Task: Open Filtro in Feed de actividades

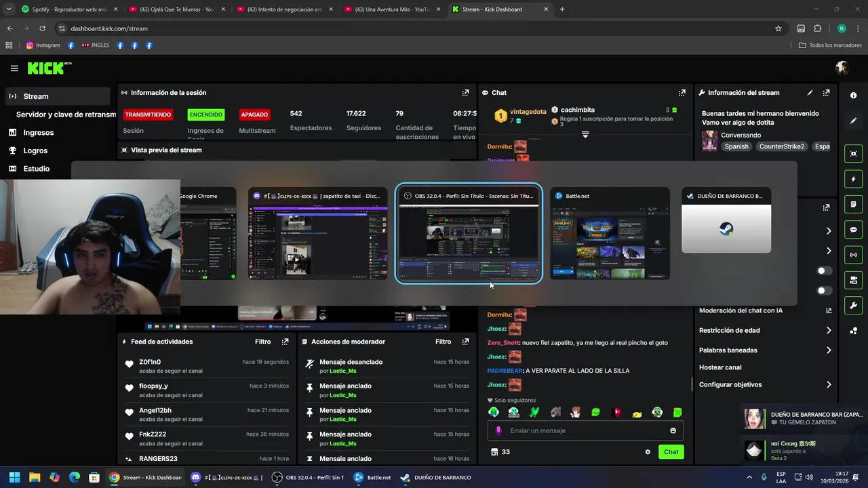Action: coord(263,342)
